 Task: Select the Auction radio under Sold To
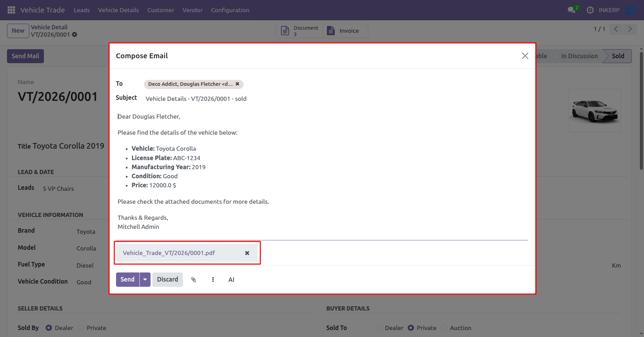[444, 328]
